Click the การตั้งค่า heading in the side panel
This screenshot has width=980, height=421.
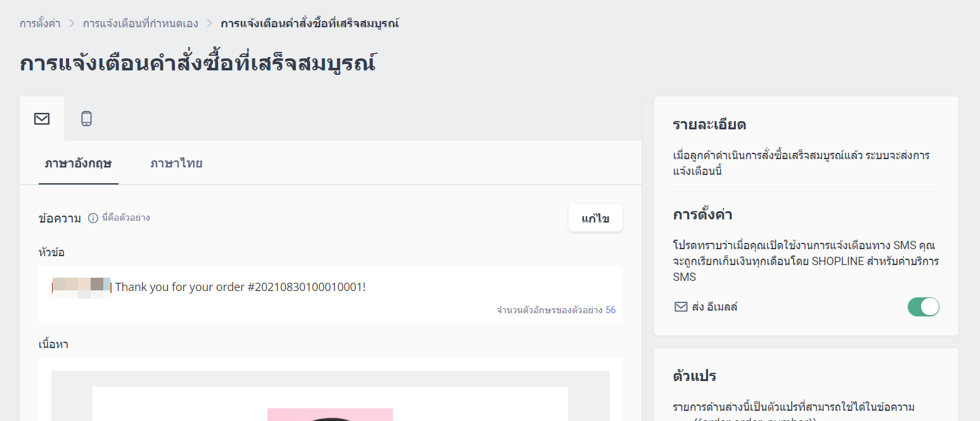click(x=702, y=214)
